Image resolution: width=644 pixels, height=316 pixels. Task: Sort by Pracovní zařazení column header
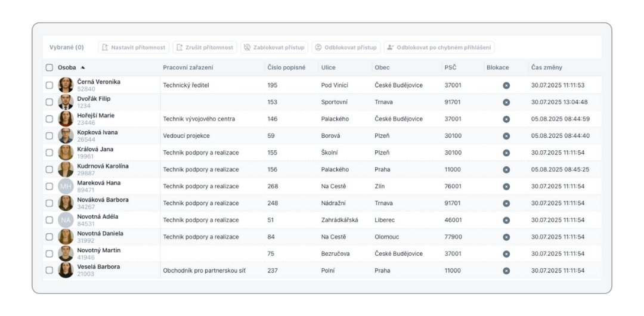tap(188, 68)
